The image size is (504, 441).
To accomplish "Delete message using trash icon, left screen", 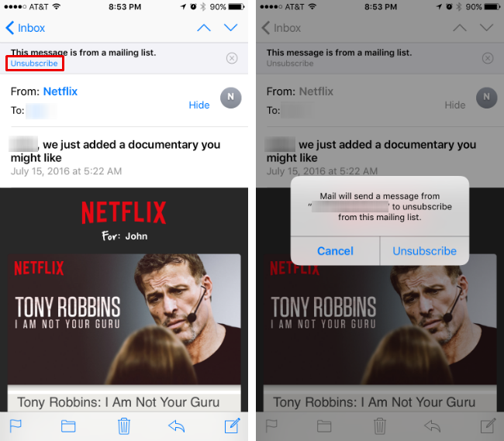I will click(x=124, y=426).
